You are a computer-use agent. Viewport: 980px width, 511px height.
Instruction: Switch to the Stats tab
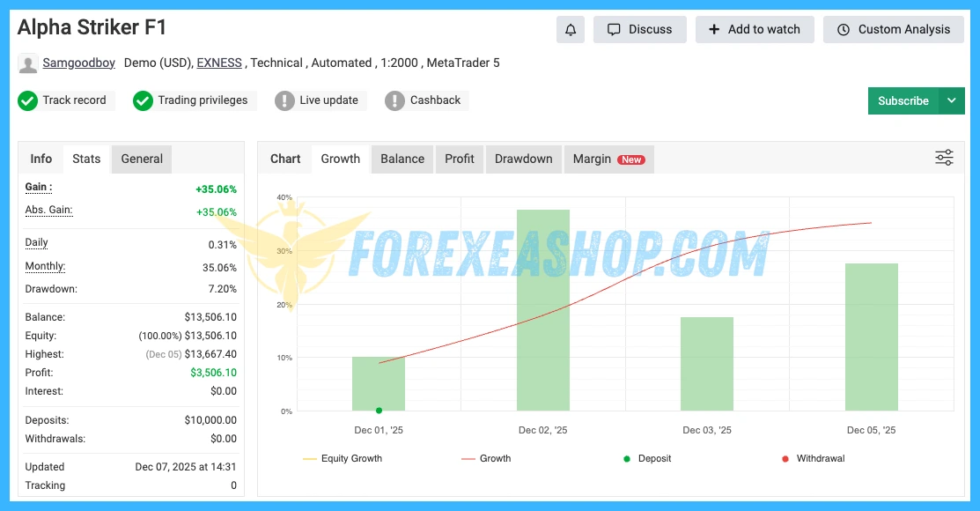[x=86, y=159]
